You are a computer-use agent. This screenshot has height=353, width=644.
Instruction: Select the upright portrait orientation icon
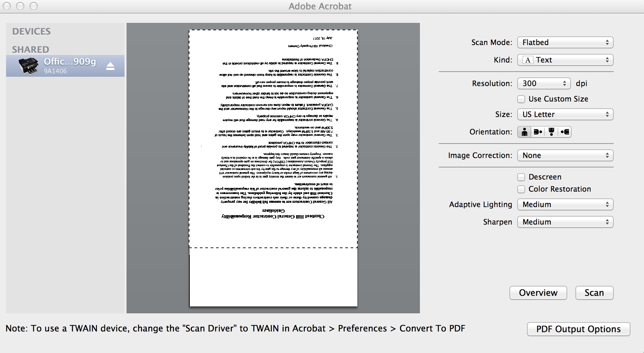pos(524,132)
